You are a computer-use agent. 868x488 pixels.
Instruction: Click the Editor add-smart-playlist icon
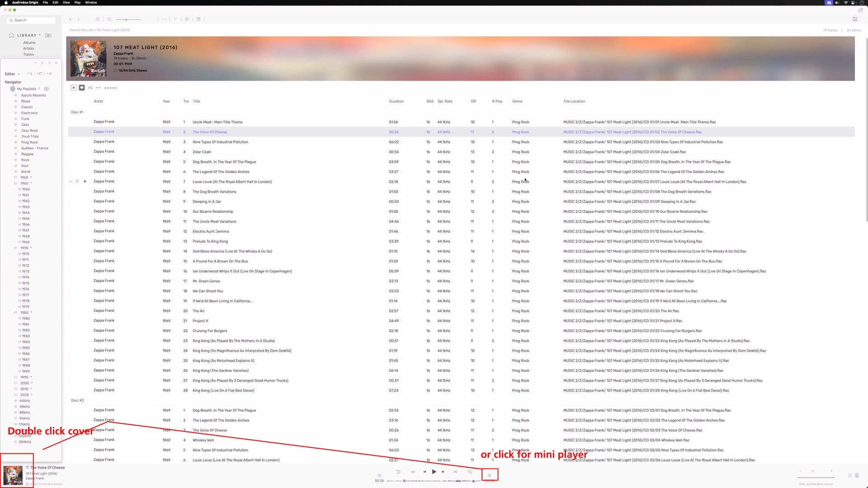point(50,74)
